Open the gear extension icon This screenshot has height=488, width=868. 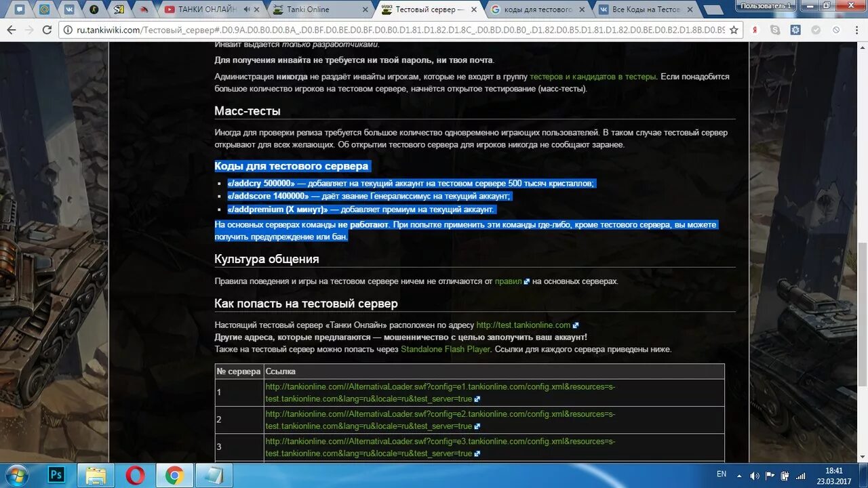pyautogui.click(x=795, y=30)
